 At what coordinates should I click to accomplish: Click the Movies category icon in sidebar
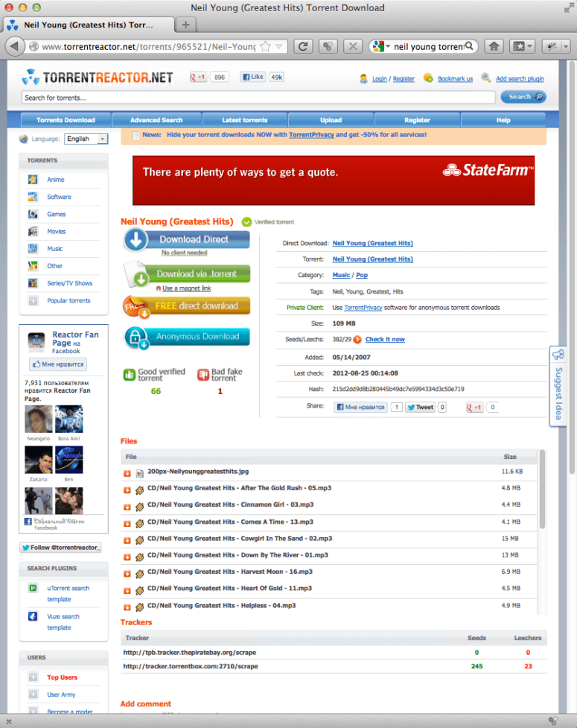click(33, 232)
